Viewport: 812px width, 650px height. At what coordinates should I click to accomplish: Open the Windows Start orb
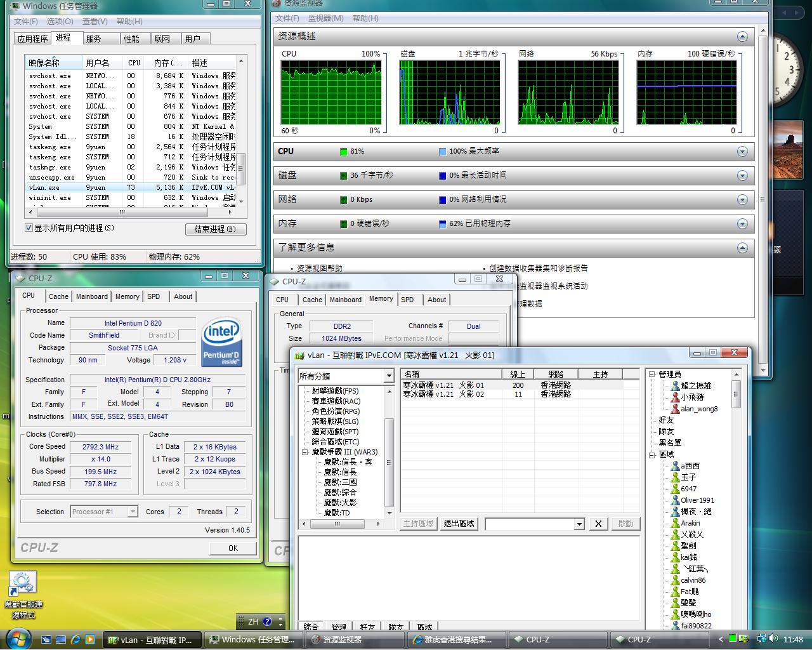18,639
